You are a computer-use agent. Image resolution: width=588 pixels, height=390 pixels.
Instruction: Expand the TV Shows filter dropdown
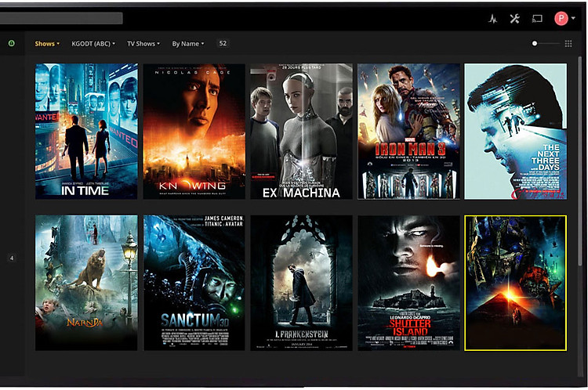point(143,44)
